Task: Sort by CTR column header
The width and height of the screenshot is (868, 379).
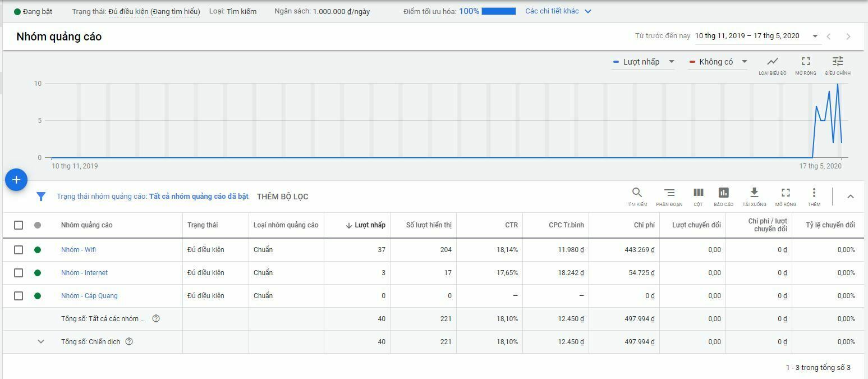Action: [x=511, y=225]
